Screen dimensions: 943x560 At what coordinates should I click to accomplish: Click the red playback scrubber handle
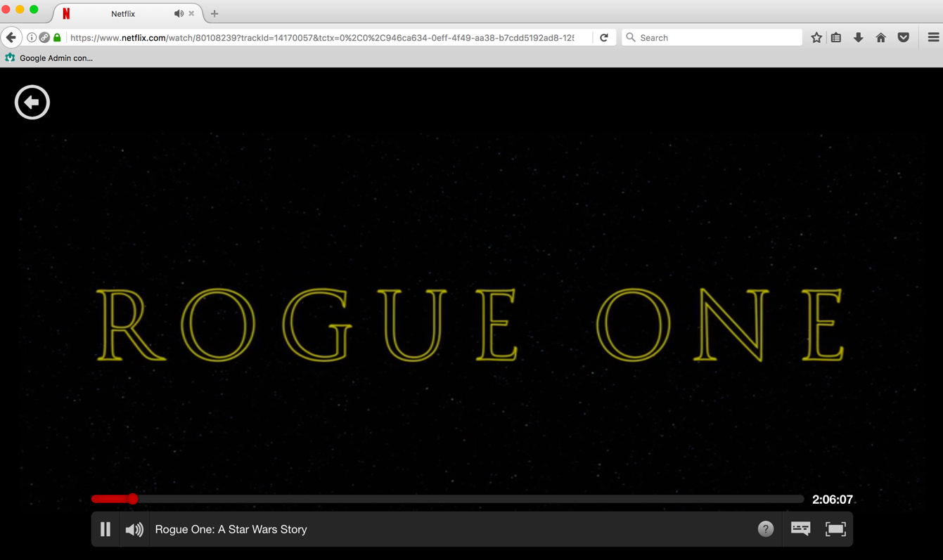pyautogui.click(x=132, y=499)
